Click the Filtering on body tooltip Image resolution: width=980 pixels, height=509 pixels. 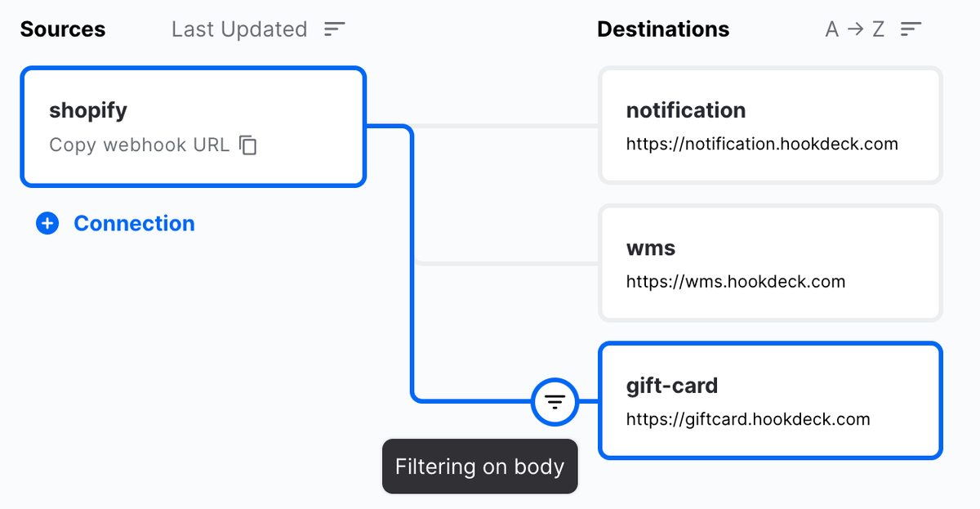(479, 467)
